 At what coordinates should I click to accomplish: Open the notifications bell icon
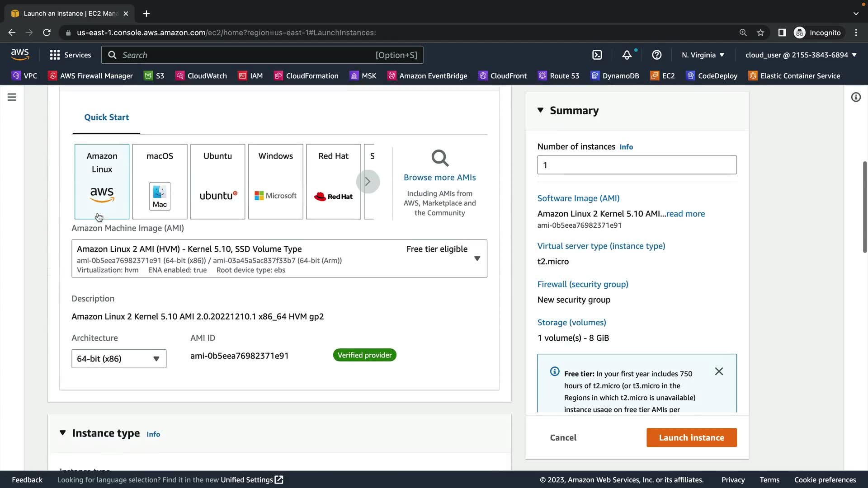point(627,55)
